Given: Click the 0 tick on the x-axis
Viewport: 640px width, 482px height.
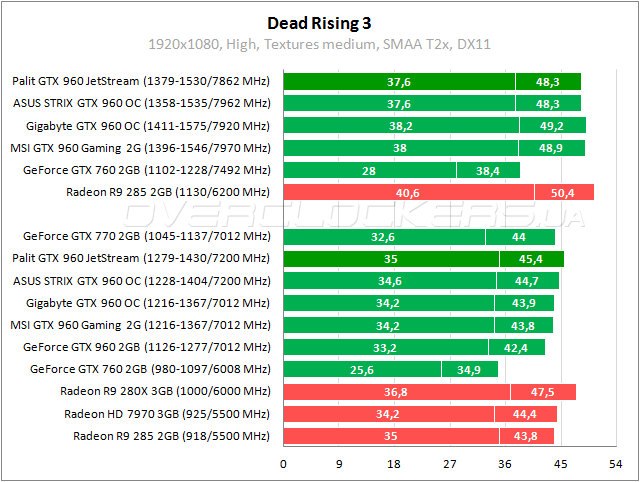Looking at the screenshot, I should (284, 464).
